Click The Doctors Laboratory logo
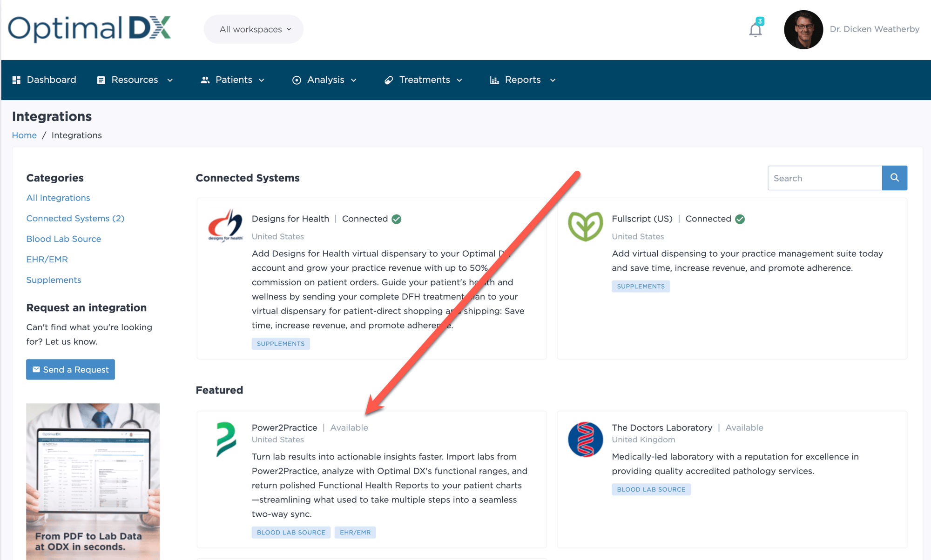 tap(585, 439)
